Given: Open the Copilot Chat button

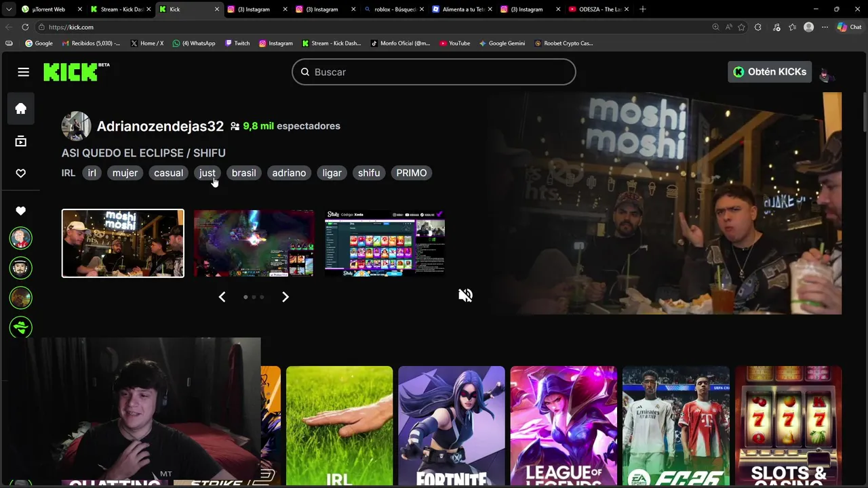Looking at the screenshot, I should click(x=849, y=27).
